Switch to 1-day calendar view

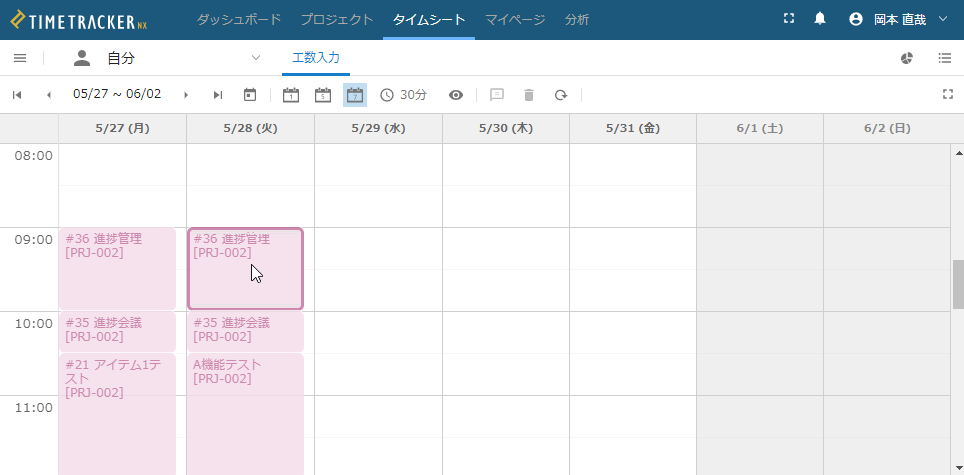pyautogui.click(x=291, y=95)
